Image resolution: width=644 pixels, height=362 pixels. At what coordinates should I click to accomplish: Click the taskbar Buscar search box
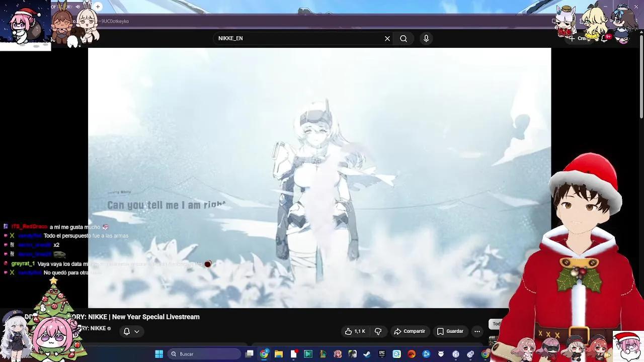click(204, 354)
